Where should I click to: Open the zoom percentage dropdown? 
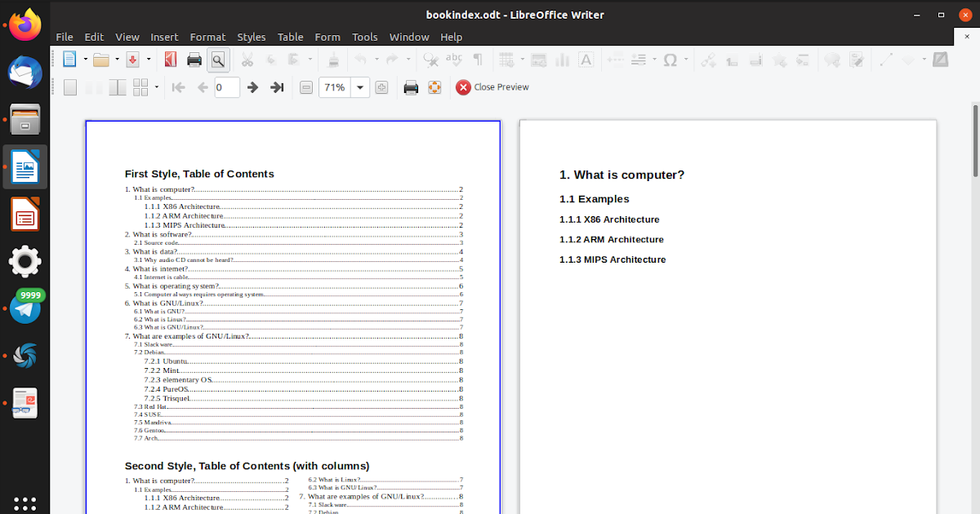[x=359, y=87]
